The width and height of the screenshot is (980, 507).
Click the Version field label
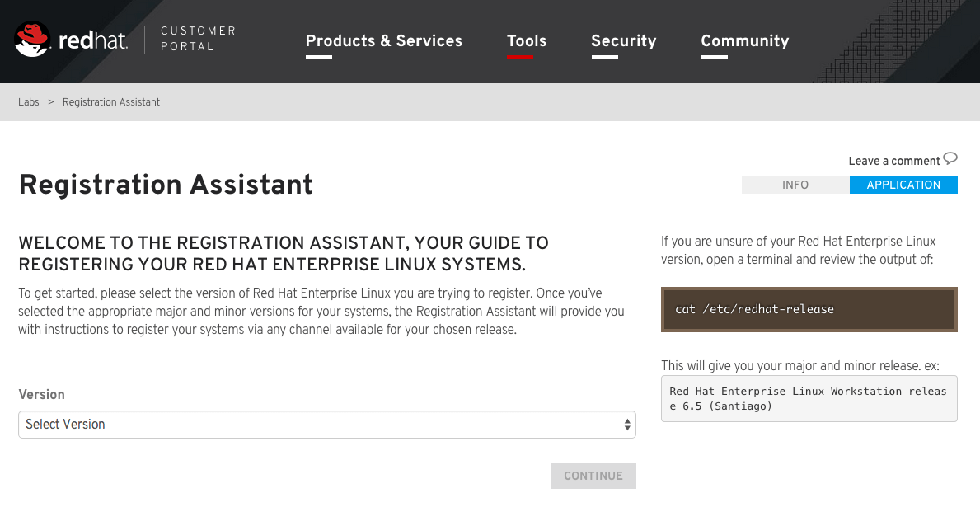coord(41,395)
